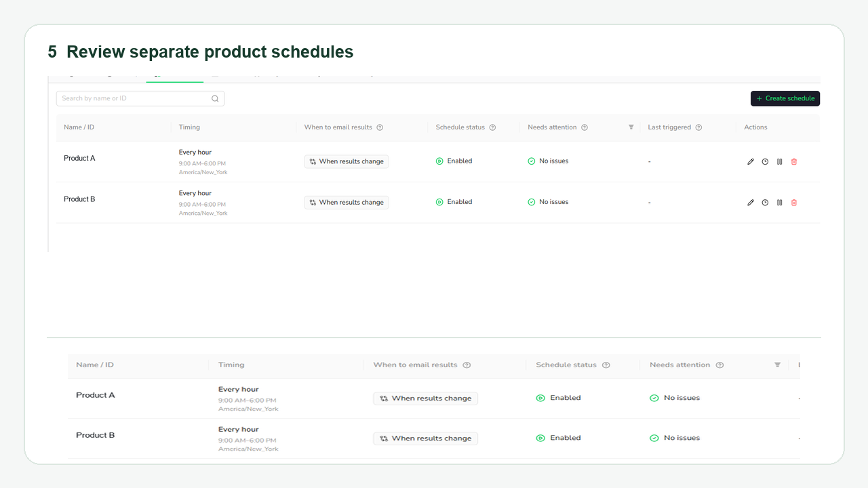Image resolution: width=868 pixels, height=488 pixels.
Task: Click 'When results change' for Product A in enlarged table
Action: 425,399
